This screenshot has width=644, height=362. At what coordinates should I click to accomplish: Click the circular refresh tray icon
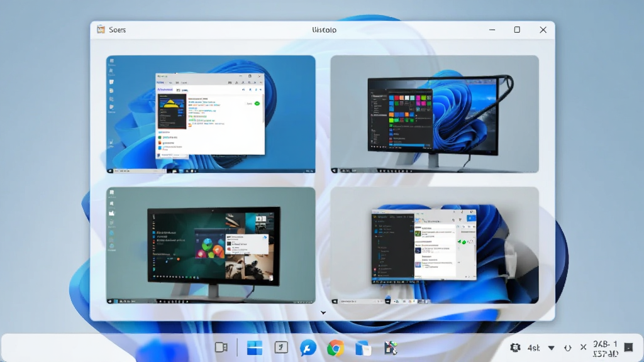(x=568, y=348)
